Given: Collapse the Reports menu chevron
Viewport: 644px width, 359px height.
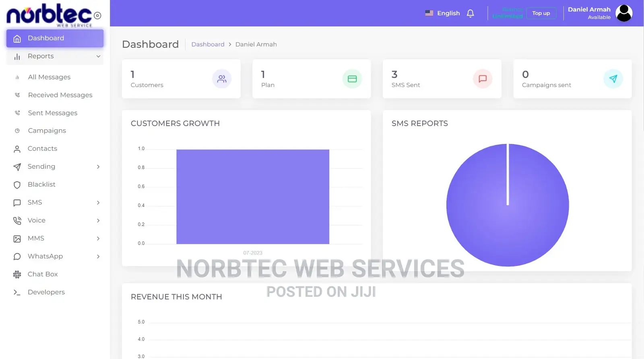Looking at the screenshot, I should tap(98, 56).
